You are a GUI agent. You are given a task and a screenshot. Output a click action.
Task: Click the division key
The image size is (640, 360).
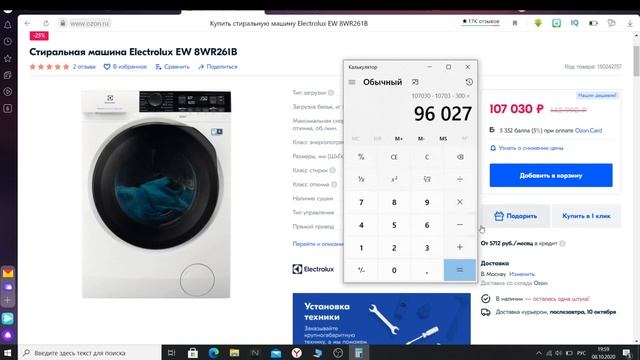click(x=460, y=179)
